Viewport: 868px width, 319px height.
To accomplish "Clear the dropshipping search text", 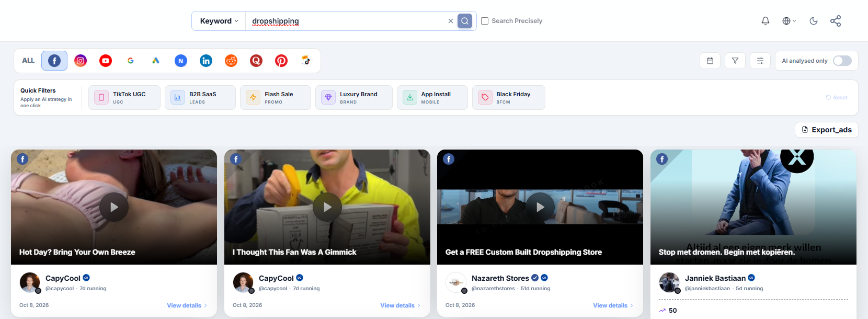I will [x=451, y=21].
